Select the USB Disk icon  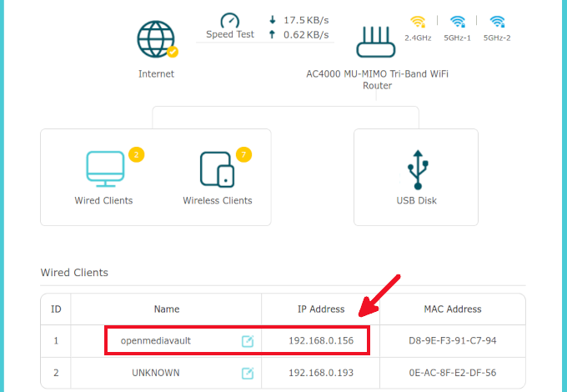tap(416, 168)
